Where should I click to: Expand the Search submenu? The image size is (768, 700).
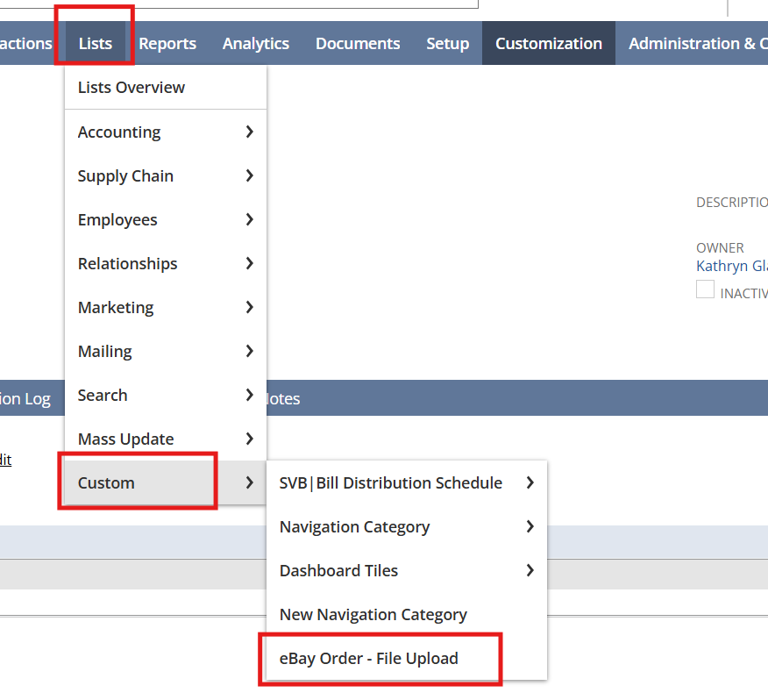point(165,395)
